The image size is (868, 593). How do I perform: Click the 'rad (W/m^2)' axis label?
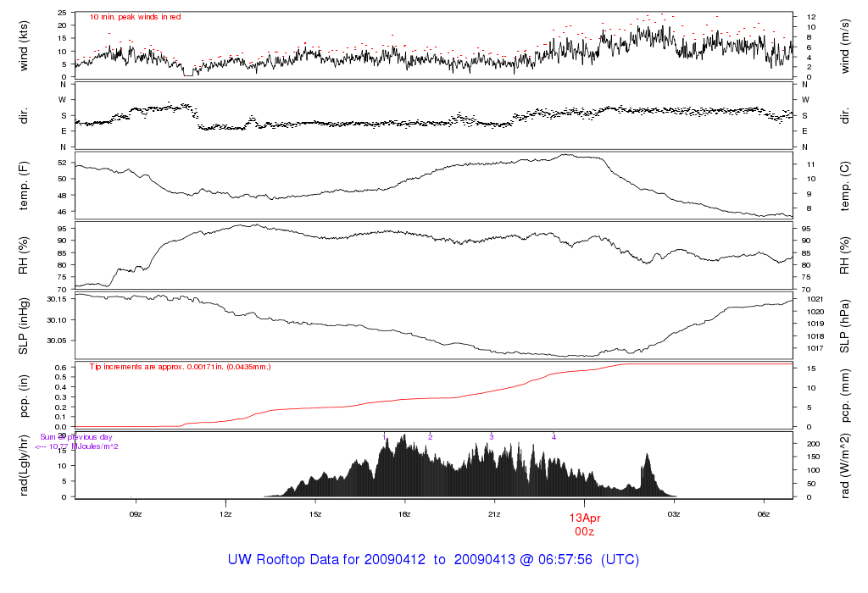coord(845,465)
